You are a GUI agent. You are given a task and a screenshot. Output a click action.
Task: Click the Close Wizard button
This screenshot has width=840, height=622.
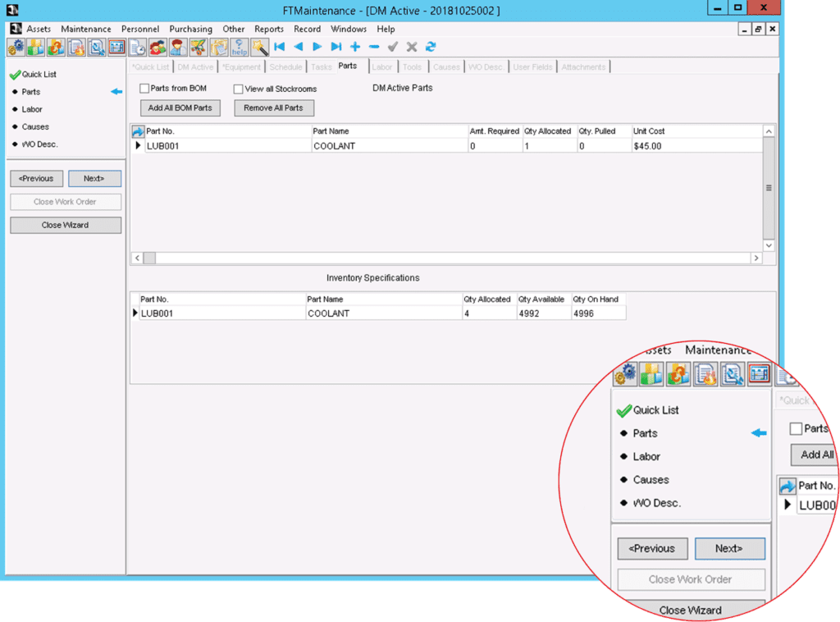click(66, 225)
